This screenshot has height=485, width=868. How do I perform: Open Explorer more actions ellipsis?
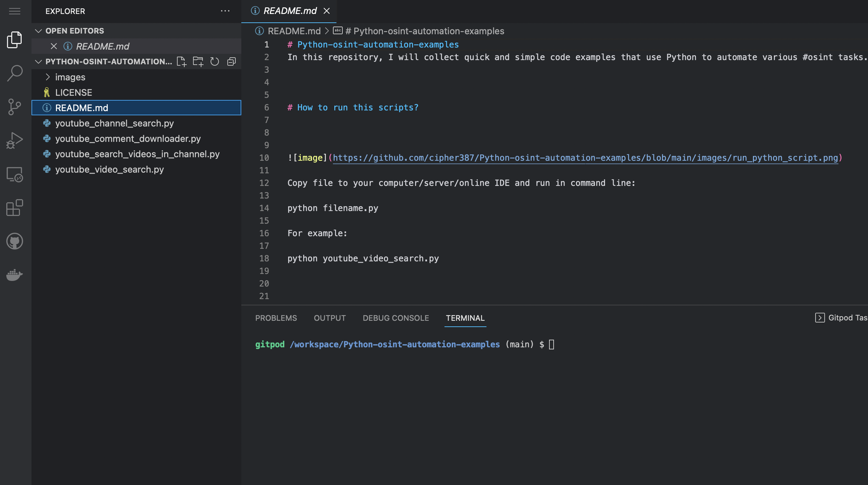225,11
